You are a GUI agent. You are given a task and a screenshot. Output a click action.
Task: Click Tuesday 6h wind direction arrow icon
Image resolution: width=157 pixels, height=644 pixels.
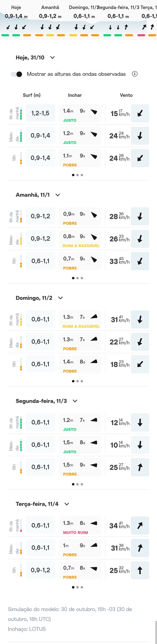140,525
